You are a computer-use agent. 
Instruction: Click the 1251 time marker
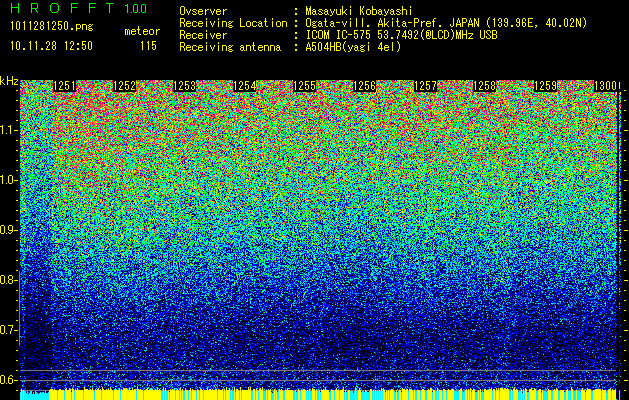65,86
